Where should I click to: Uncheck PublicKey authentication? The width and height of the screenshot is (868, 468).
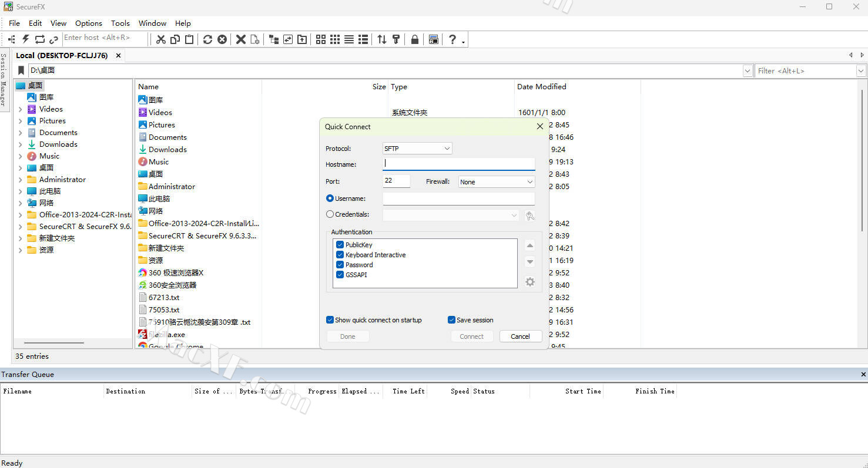point(340,245)
